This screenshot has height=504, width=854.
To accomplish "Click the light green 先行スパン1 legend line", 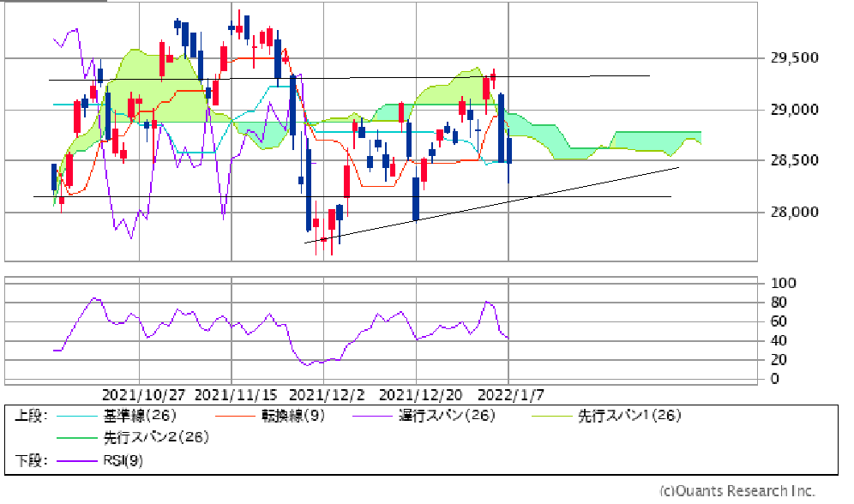I will coord(551,417).
